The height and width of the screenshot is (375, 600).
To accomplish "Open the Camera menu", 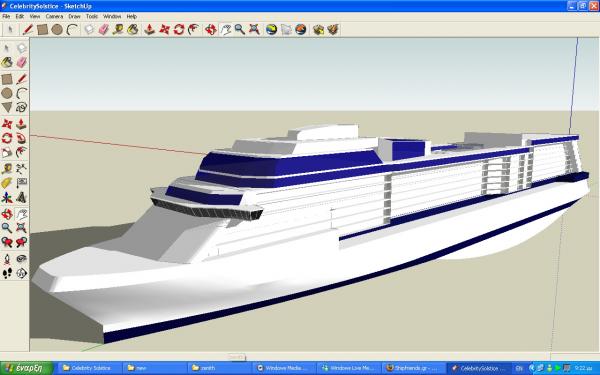I will click(54, 16).
